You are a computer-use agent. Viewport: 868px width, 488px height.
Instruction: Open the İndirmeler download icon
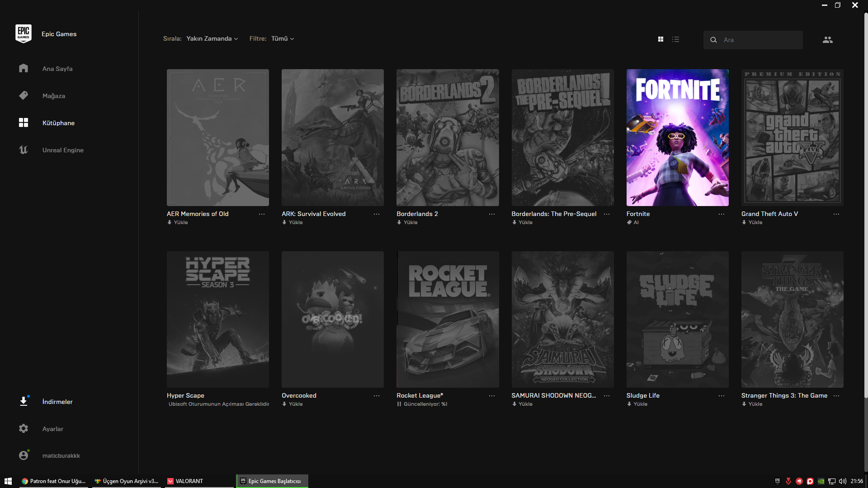pos(24,401)
